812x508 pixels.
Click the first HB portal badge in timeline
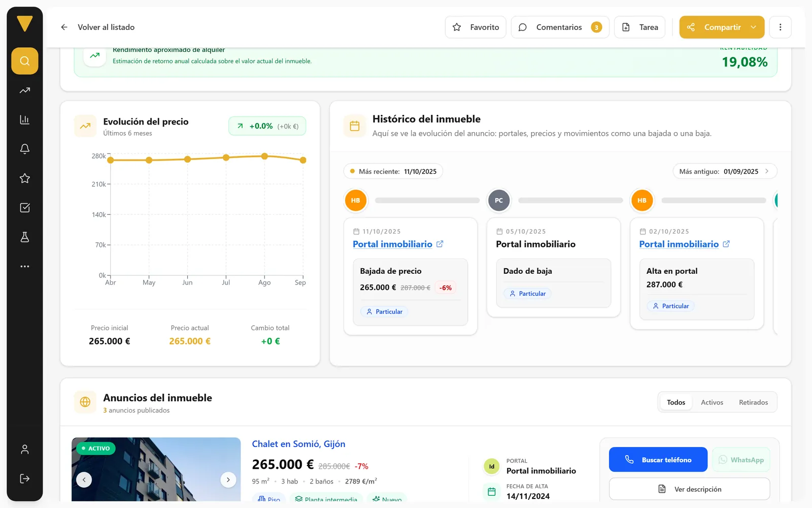[356, 201]
